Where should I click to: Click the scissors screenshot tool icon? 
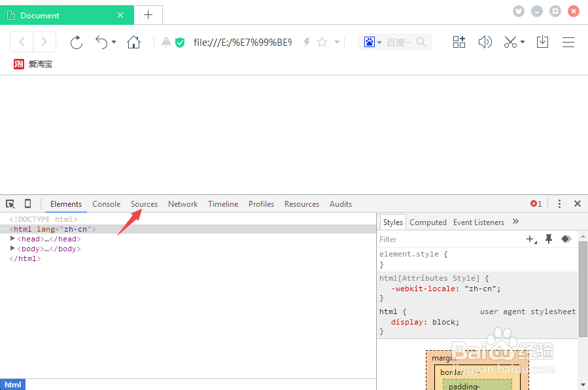click(x=510, y=42)
